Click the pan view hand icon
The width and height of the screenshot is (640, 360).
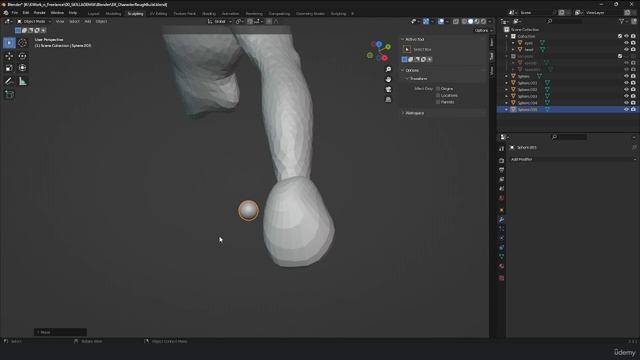click(x=388, y=79)
